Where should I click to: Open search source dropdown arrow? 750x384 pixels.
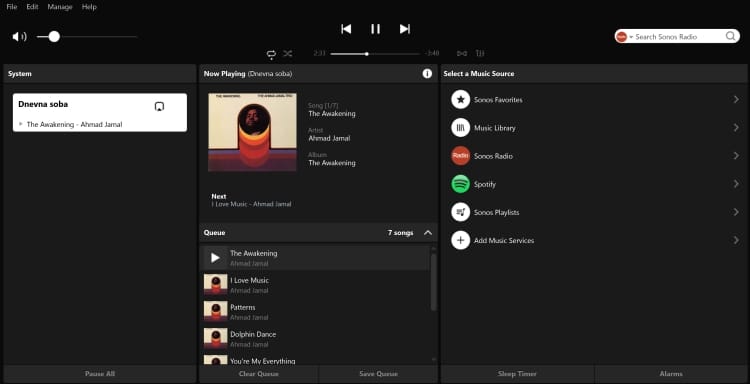click(x=631, y=37)
